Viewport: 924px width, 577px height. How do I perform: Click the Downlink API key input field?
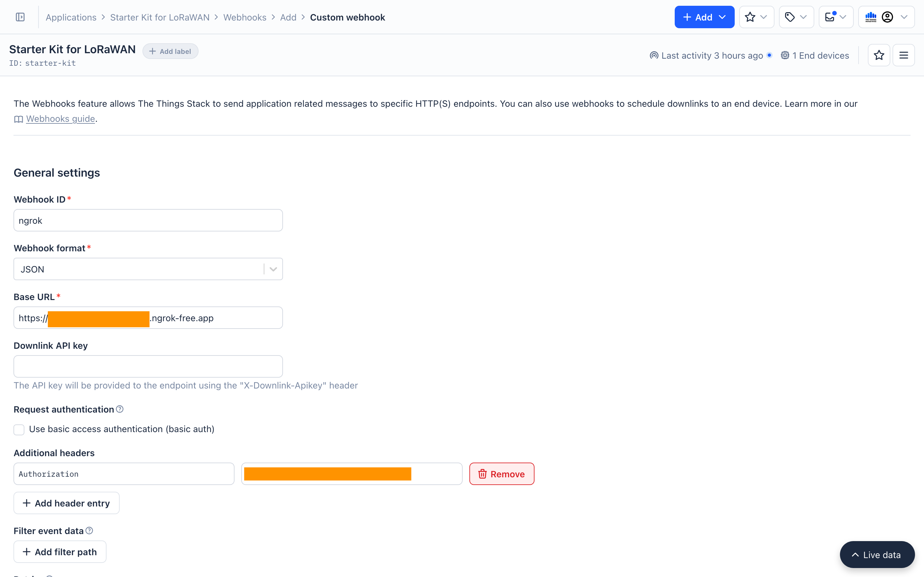click(148, 366)
